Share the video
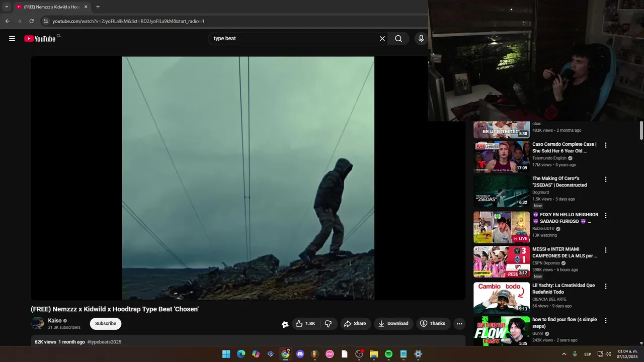This screenshot has height=362, width=644. click(355, 324)
